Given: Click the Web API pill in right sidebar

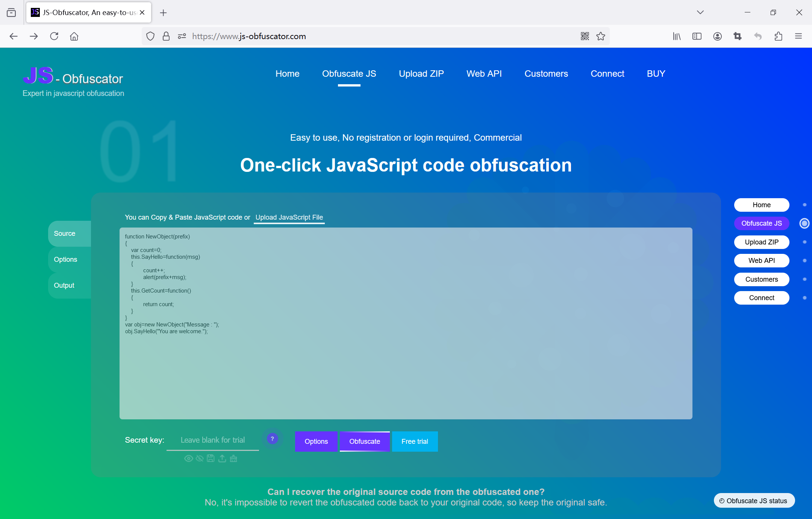Looking at the screenshot, I should (762, 261).
